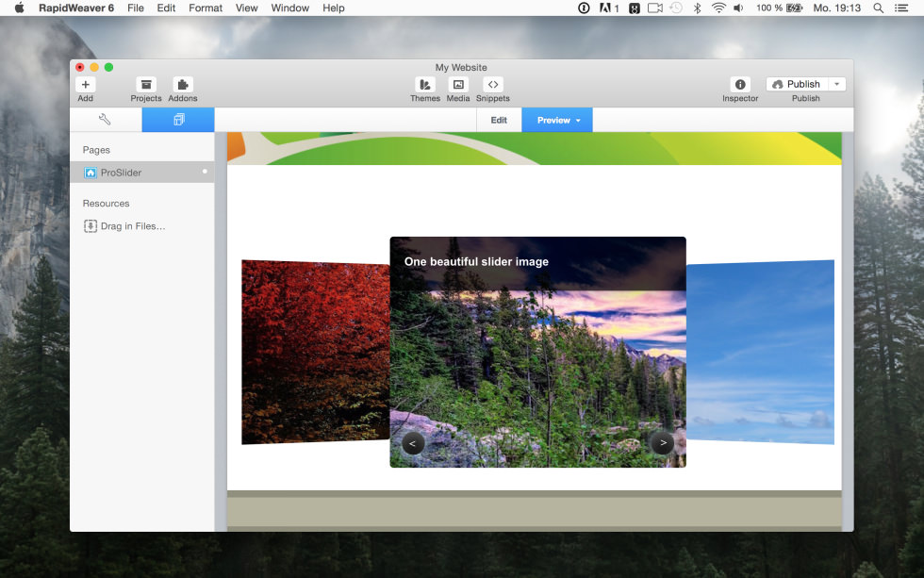
Task: Expand the Publish dropdown arrow
Action: coord(837,84)
